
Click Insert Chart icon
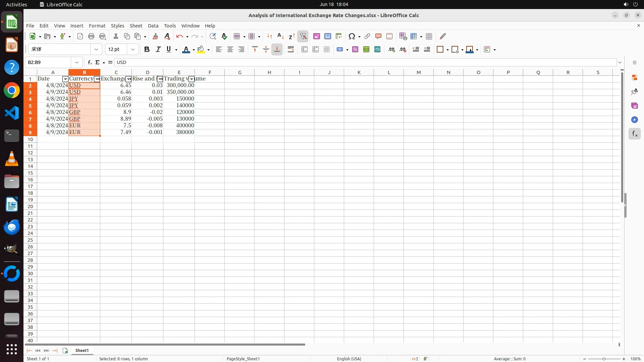pyautogui.click(x=328, y=37)
